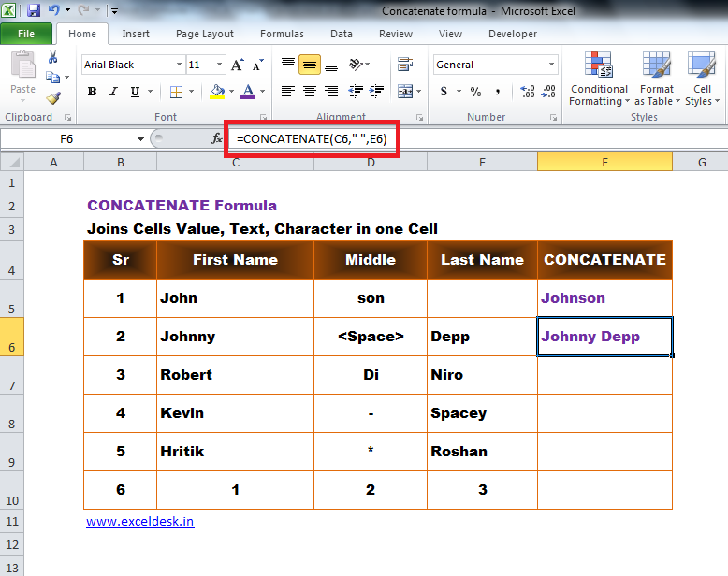Image resolution: width=728 pixels, height=576 pixels.
Task: Align text right in cell
Action: (331, 92)
